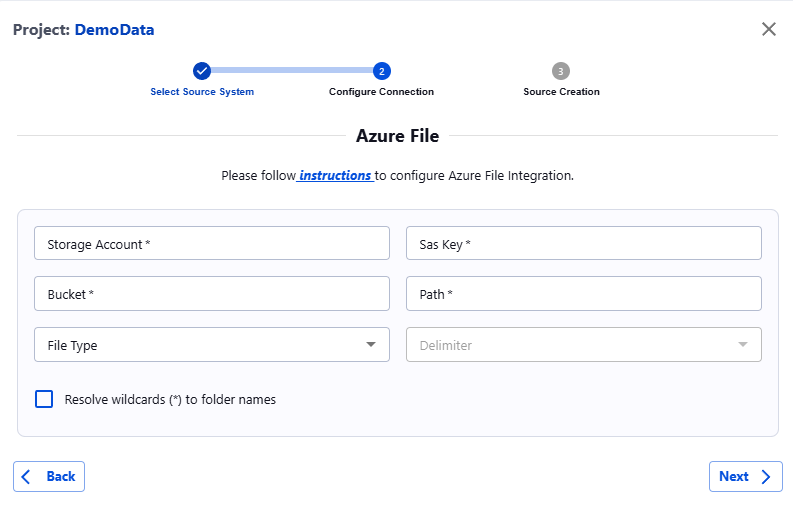Click the Path input box

click(584, 294)
